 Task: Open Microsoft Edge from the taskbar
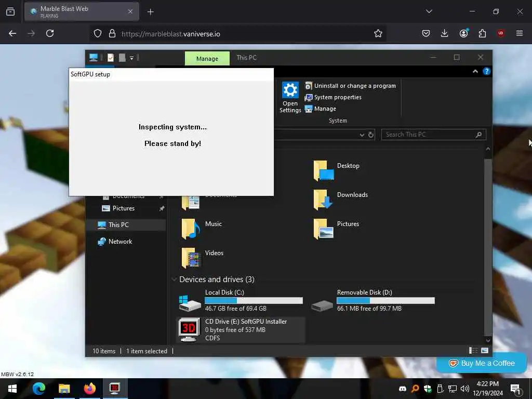38,389
